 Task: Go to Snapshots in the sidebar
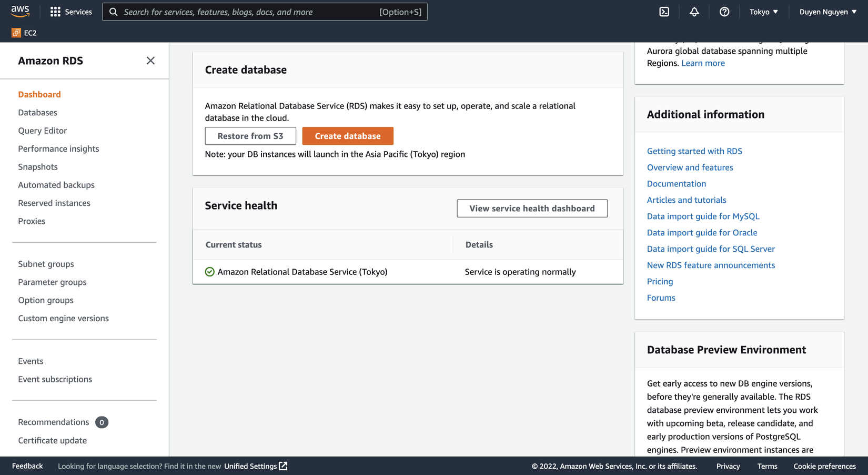38,166
